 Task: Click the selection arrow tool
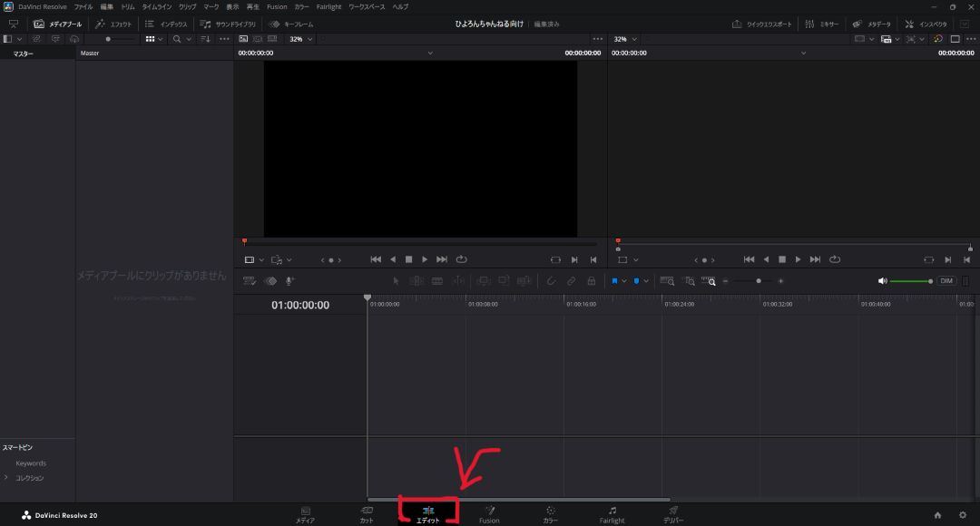[396, 281]
